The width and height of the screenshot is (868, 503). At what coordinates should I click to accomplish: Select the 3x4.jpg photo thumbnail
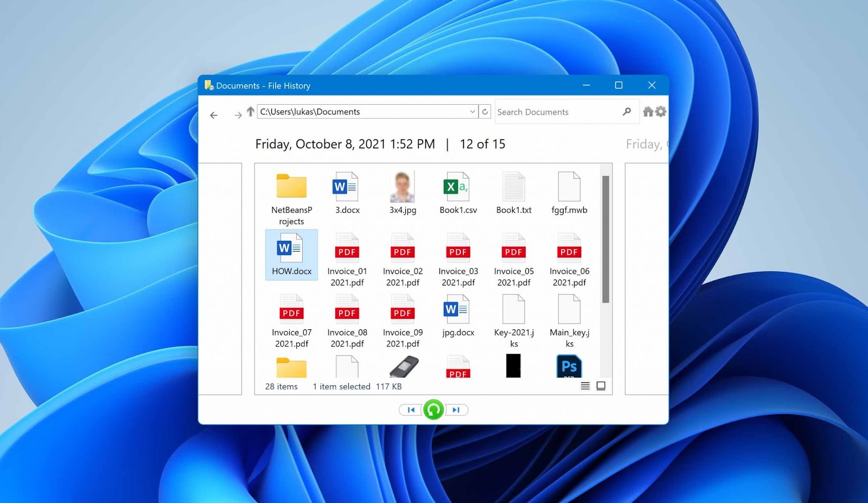403,194
